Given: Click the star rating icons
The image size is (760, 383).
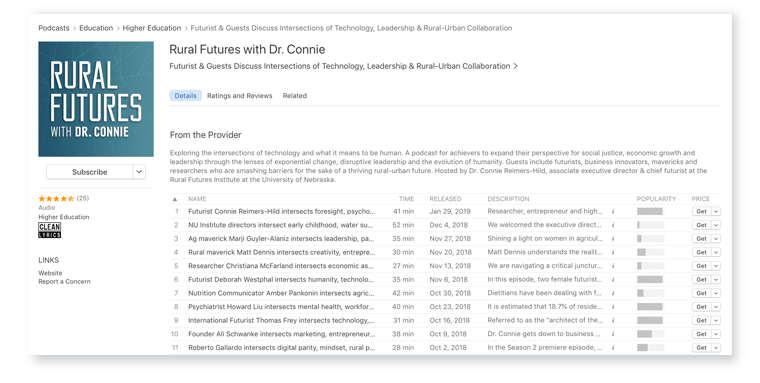Looking at the screenshot, I should click(x=56, y=198).
